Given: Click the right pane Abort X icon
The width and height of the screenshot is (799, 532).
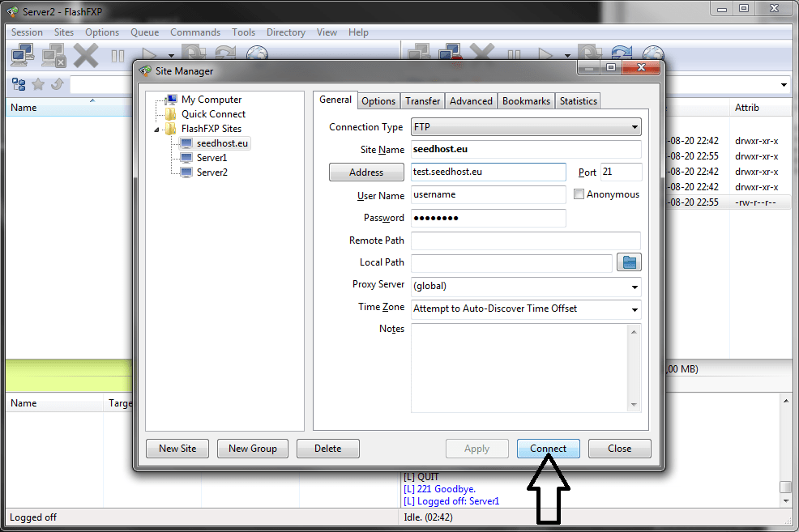Looking at the screenshot, I should [x=481, y=52].
